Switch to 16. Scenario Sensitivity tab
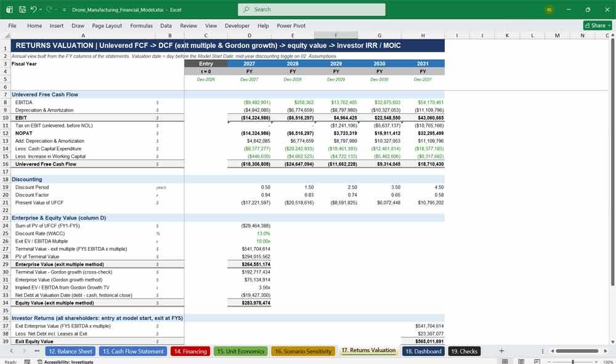616x364 pixels. (x=303, y=351)
